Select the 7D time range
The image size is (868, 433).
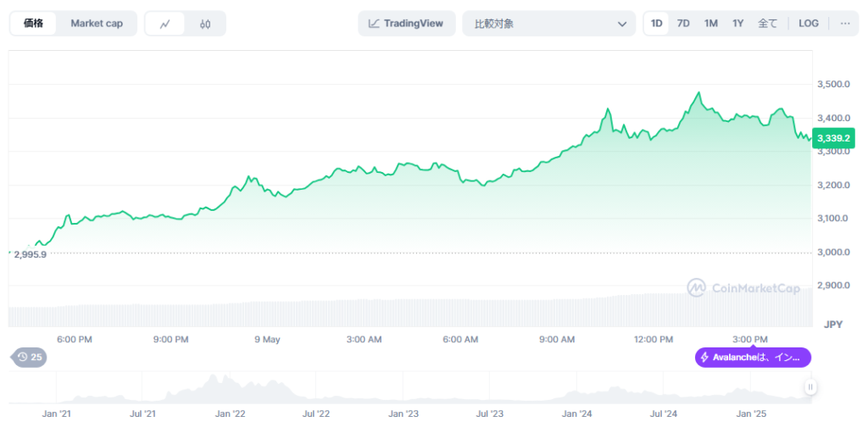point(683,24)
